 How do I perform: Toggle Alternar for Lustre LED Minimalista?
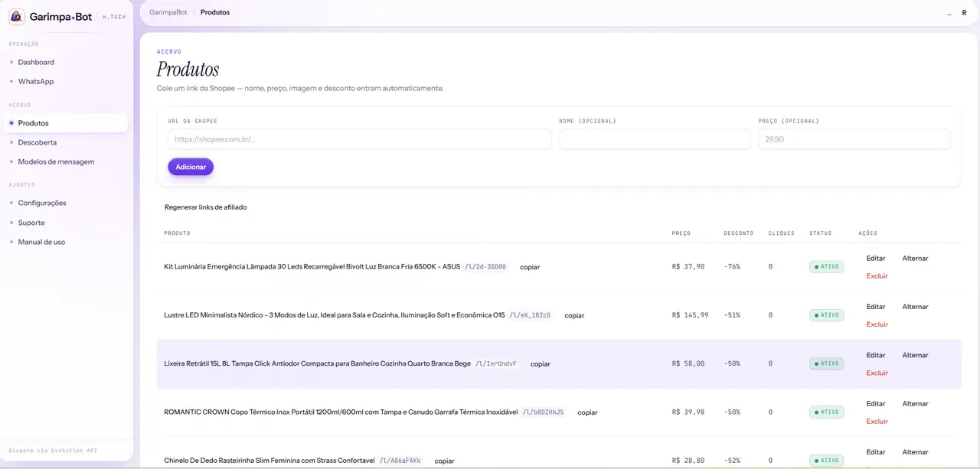[915, 307]
